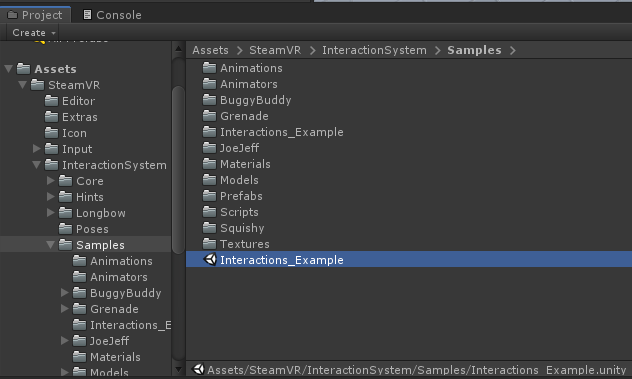
Task: Click the Longbow folder icon
Action: 65,212
